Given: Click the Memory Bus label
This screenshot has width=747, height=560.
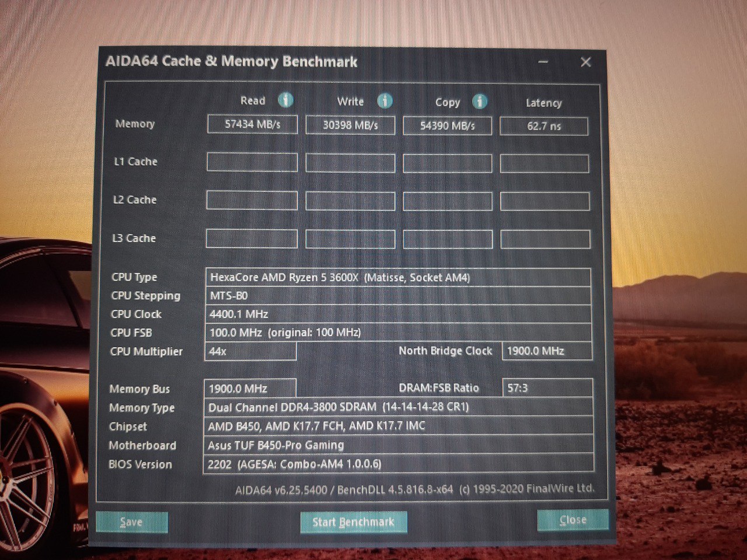Looking at the screenshot, I should point(139,389).
